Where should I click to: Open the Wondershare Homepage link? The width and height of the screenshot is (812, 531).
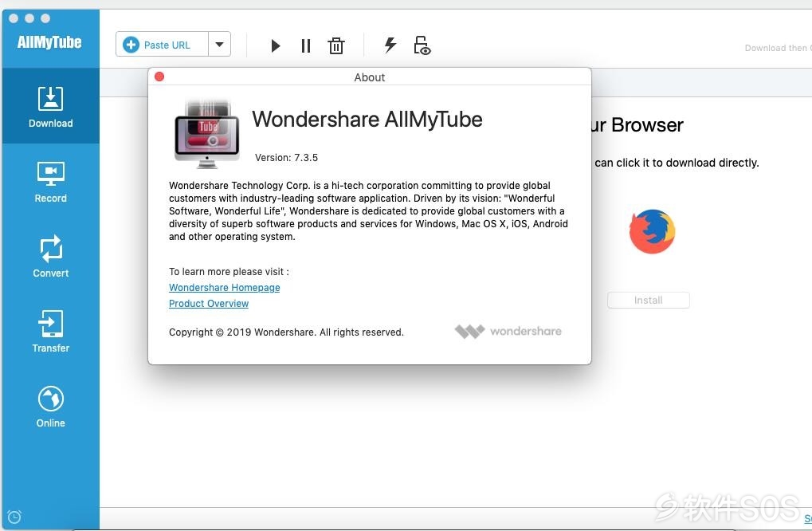(x=224, y=288)
